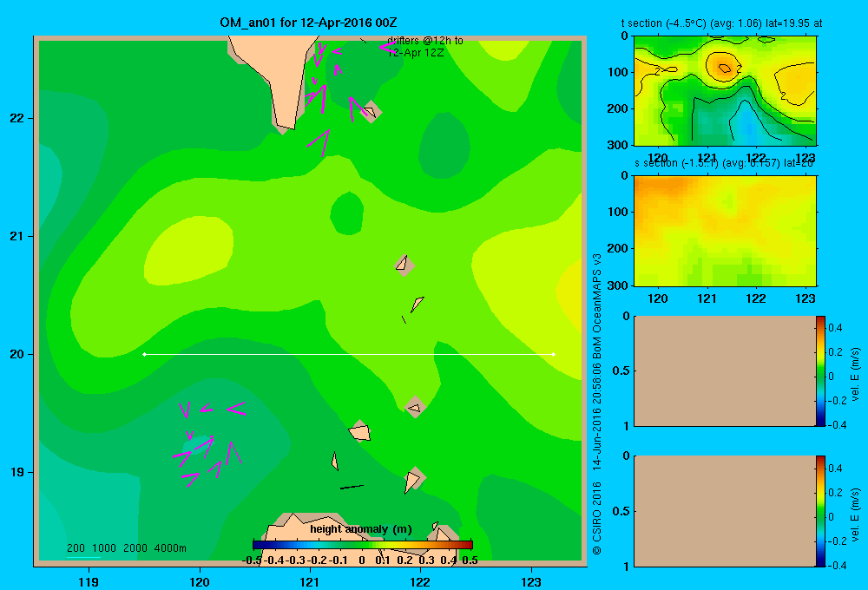Screen dimensions: 868x590
Task: Click longitude 121 under the s section plot
Action: [x=707, y=298]
